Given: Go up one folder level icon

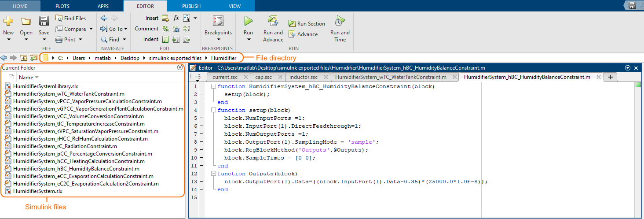Looking at the screenshot, I should coord(23,58).
